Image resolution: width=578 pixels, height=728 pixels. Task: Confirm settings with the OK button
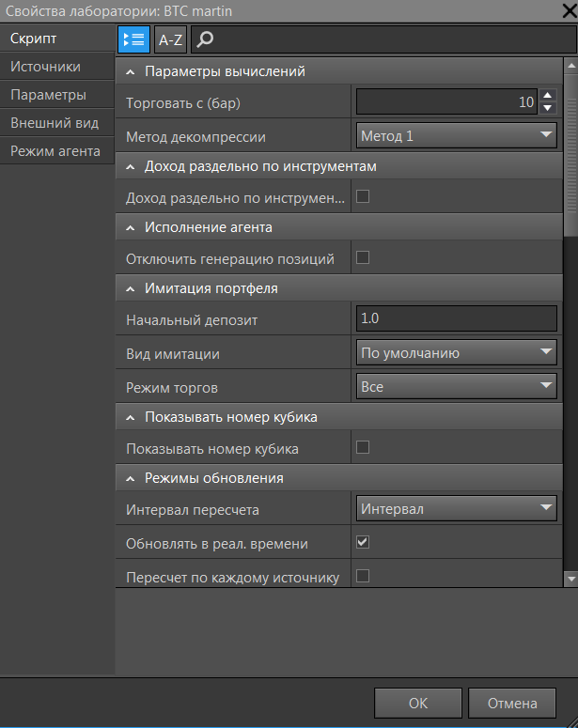point(418,703)
